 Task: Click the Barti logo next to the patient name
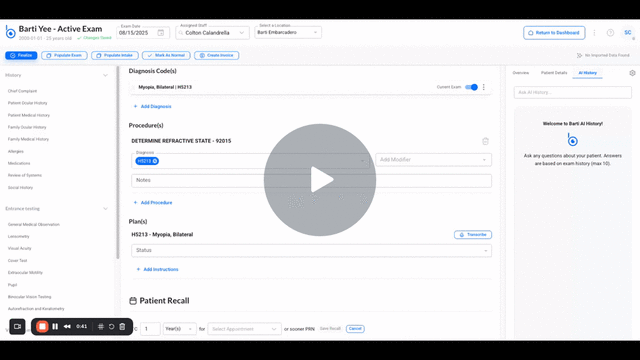coord(10,32)
